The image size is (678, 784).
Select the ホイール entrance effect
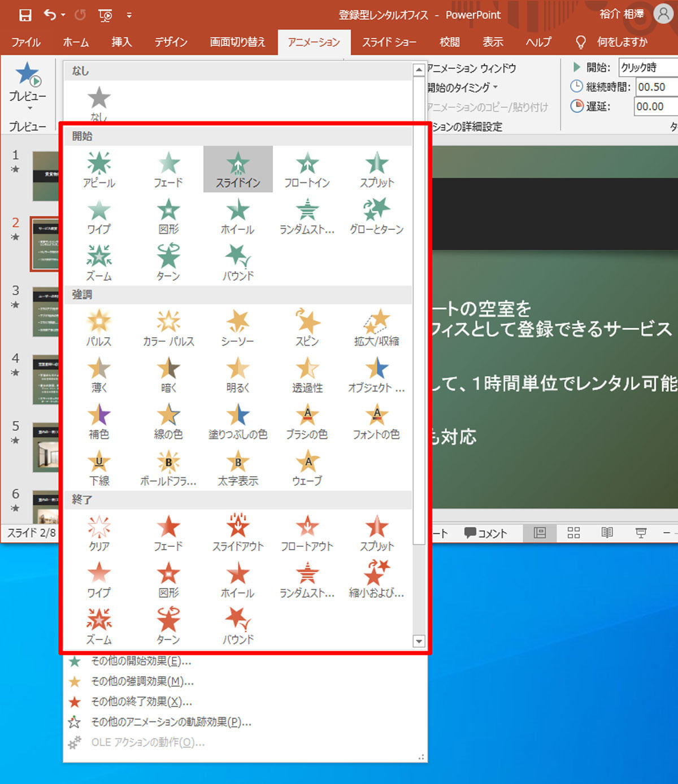(238, 216)
